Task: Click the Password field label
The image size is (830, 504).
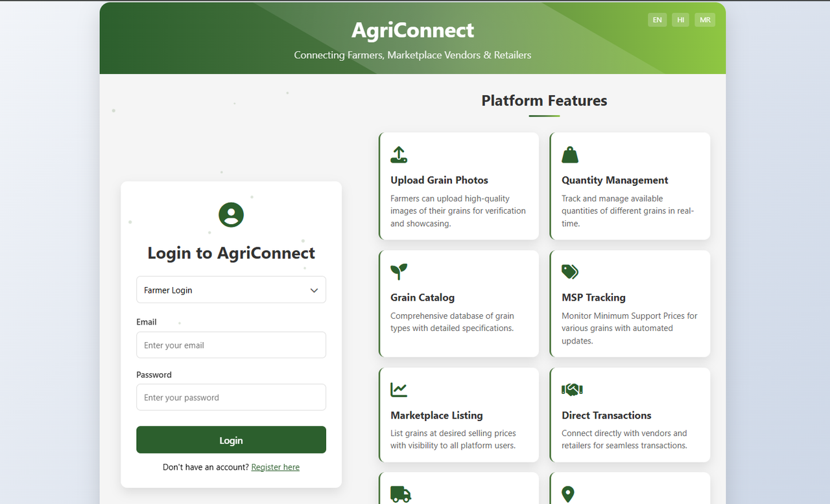Action: tap(154, 374)
